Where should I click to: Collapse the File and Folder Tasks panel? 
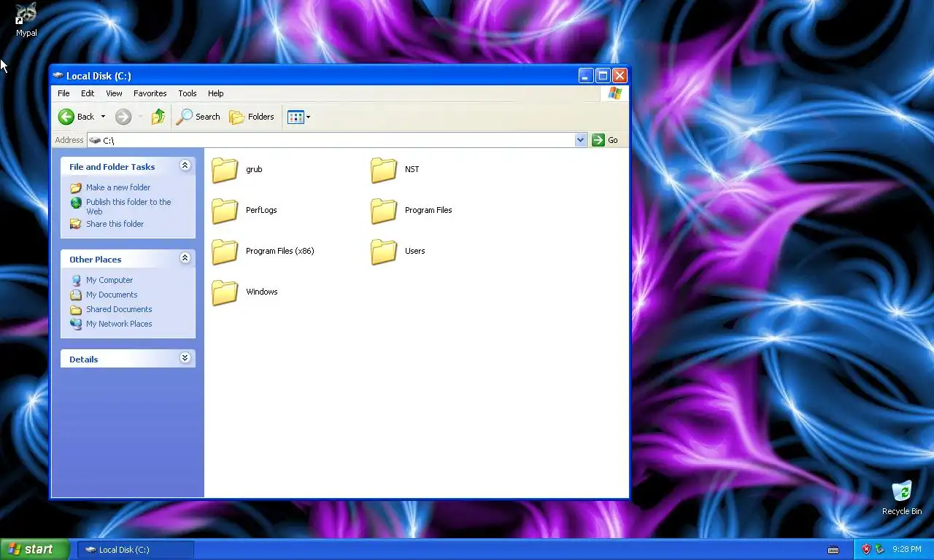click(x=185, y=166)
